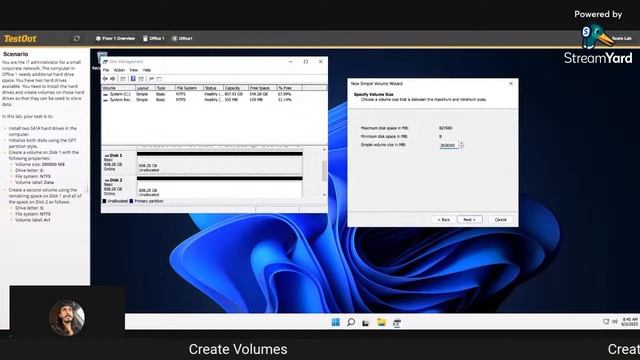Select Disk 1 unallocated space block
The width and height of the screenshot is (640, 360).
click(x=220, y=162)
